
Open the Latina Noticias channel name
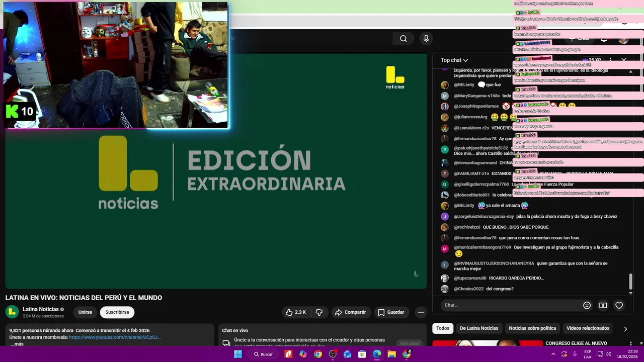[41, 309]
